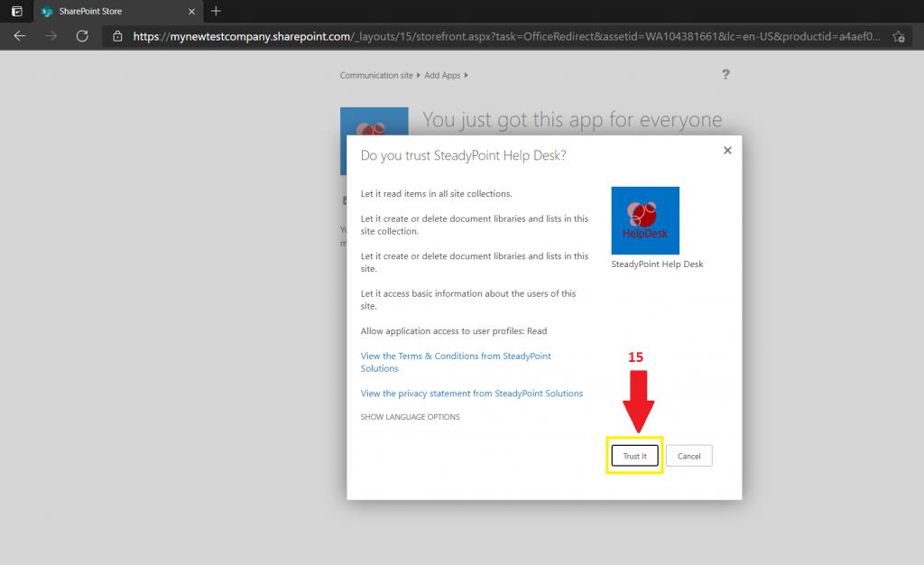The height and width of the screenshot is (565, 924).
Task: Click 'You just got this app for everyone' heading
Action: coord(572,120)
